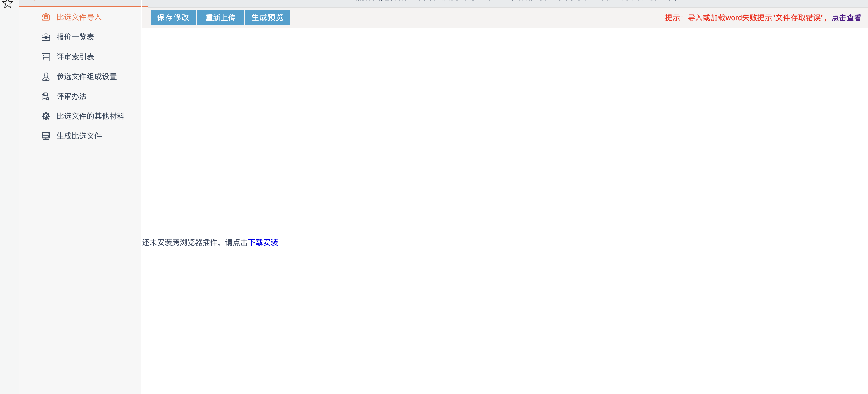The image size is (868, 394).
Task: Open the 点击查看 hint link
Action: click(x=846, y=18)
